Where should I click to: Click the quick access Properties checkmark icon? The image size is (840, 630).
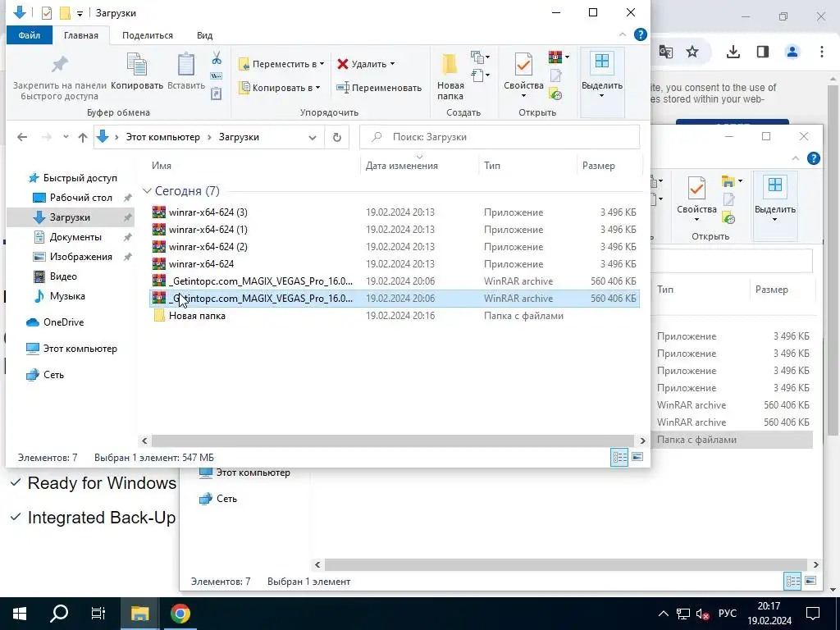(47, 12)
